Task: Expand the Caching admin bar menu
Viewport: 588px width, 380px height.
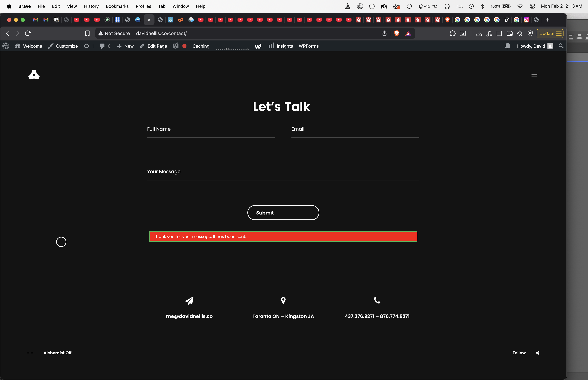Action: click(x=201, y=46)
